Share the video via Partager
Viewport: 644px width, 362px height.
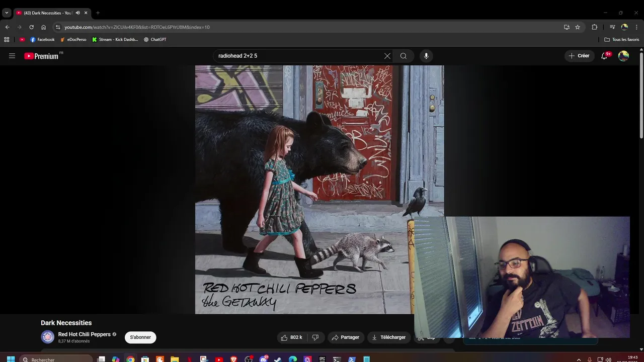point(346,337)
